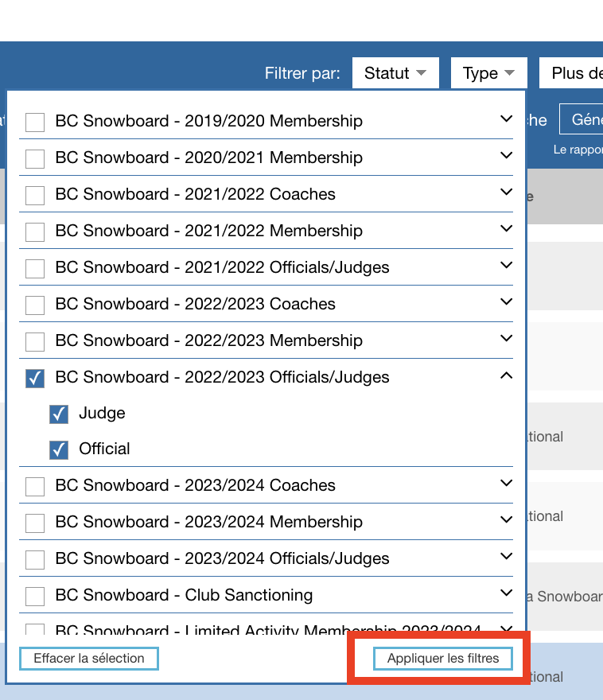Enable the 2021/2022 Officials/Judges filter
Viewport: 603px width, 700px height.
point(34,267)
